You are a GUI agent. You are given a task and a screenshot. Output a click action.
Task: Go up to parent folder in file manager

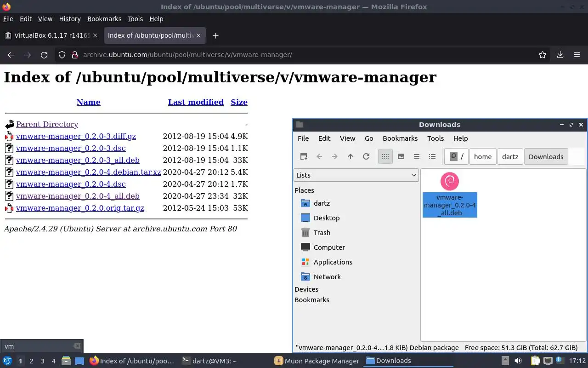click(x=351, y=156)
